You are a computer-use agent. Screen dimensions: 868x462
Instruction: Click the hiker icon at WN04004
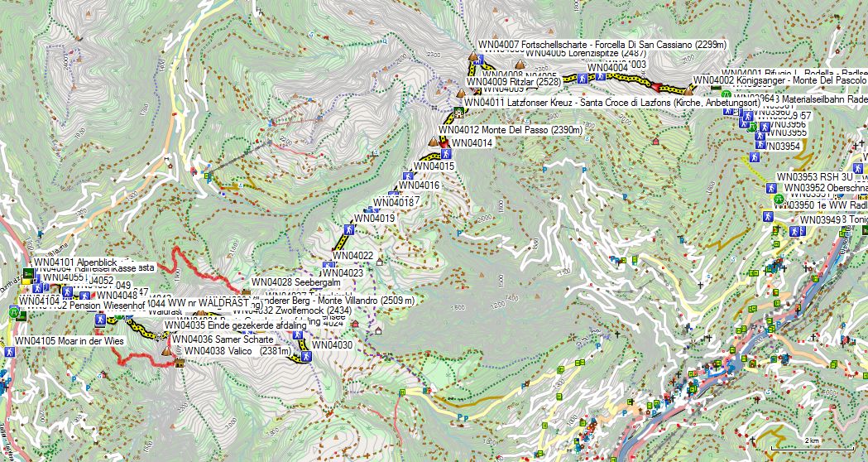[x=583, y=78]
